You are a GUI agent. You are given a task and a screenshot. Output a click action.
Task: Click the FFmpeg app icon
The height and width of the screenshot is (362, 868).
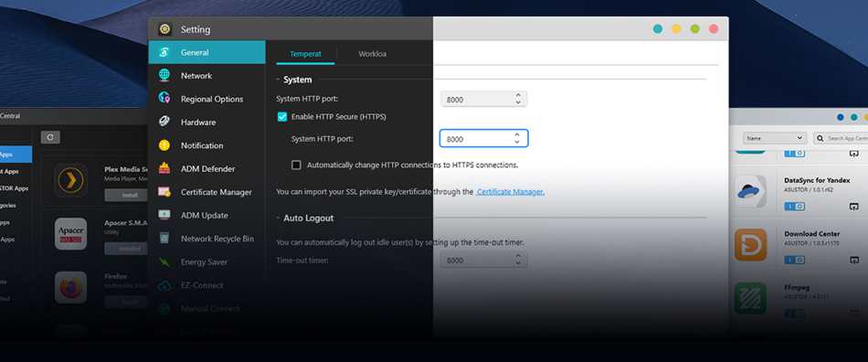pos(751,298)
